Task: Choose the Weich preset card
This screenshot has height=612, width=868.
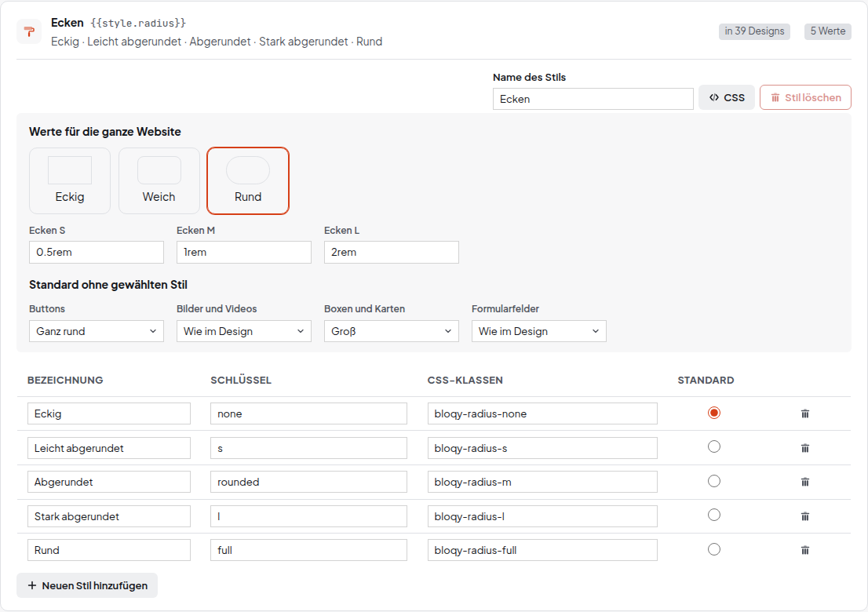Action: tap(159, 180)
